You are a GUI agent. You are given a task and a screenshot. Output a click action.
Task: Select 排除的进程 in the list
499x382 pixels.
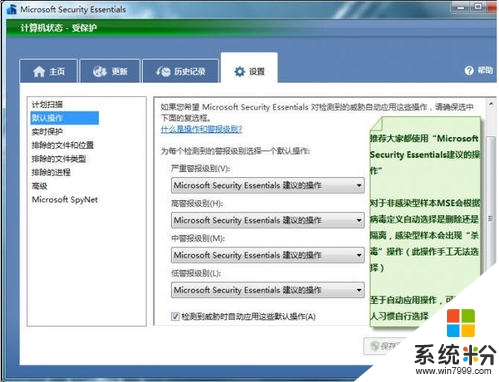pyautogui.click(x=51, y=172)
